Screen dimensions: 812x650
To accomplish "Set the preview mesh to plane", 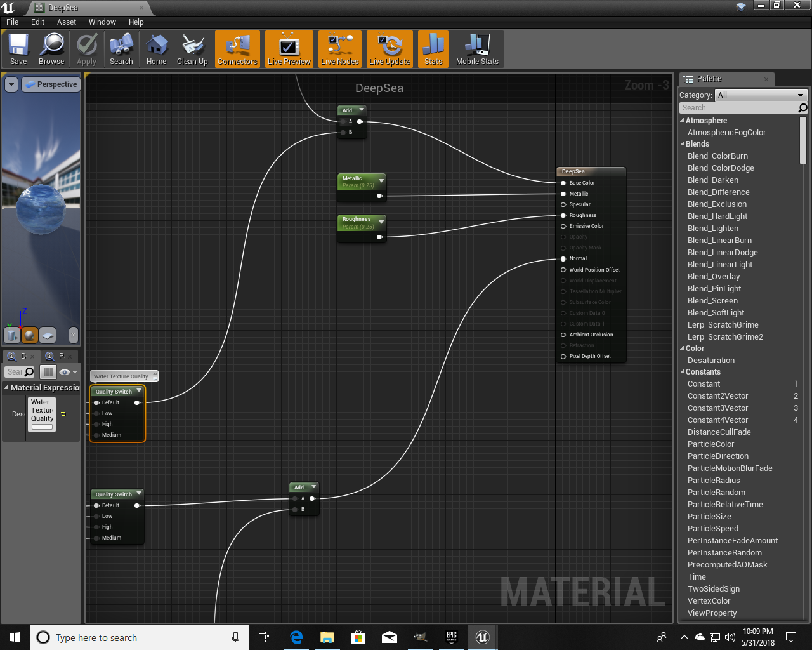I will coord(48,335).
